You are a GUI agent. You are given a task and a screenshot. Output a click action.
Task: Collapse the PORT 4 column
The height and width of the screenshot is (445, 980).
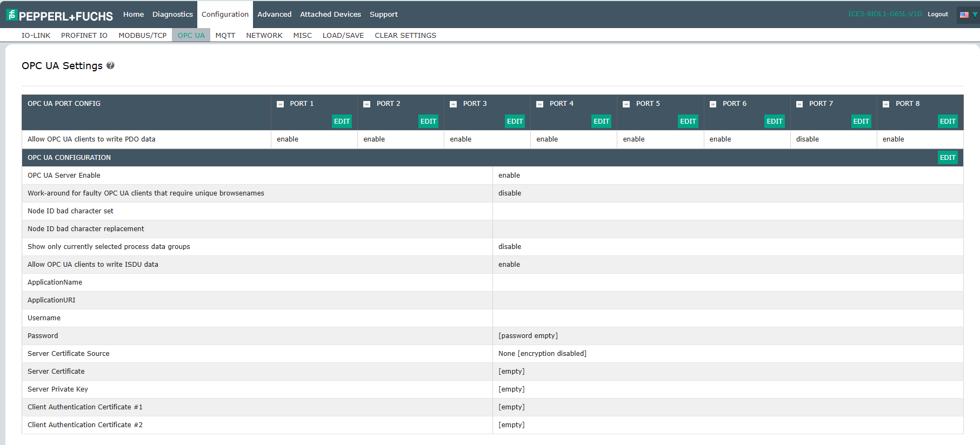coord(539,104)
